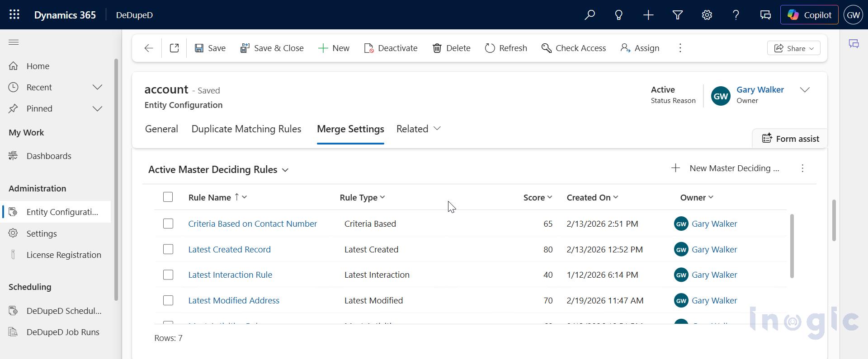The image size is (868, 359).
Task: Check the Latest Modified Address row checkbox
Action: [168, 300]
